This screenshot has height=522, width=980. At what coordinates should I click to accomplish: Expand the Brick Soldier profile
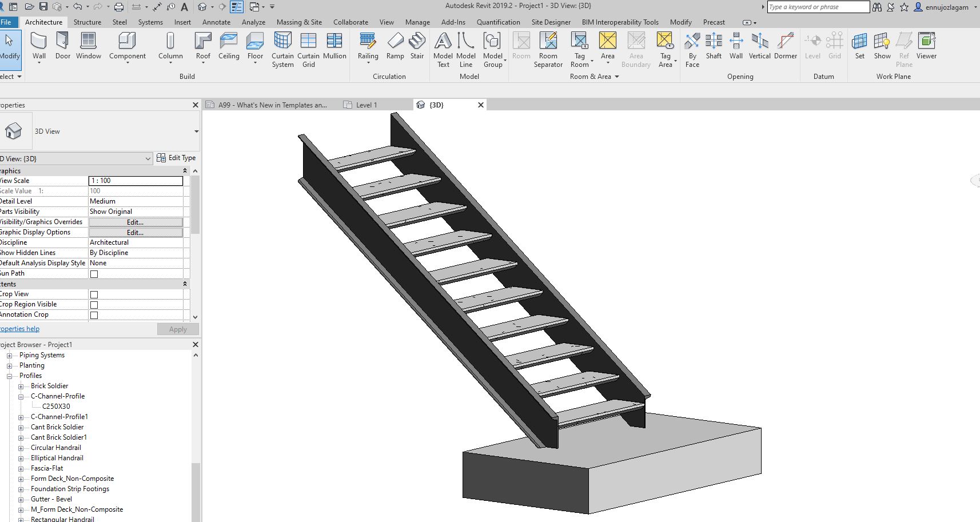coord(21,386)
